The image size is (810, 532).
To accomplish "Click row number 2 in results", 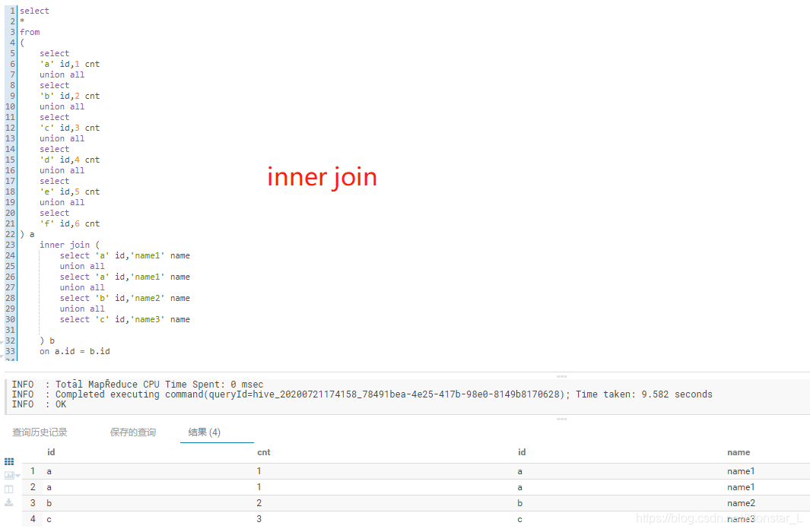I will (33, 487).
